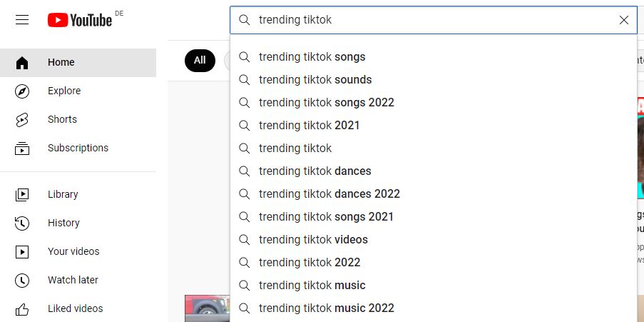The width and height of the screenshot is (644, 322).
Task: Open Explore from the sidebar
Action: click(64, 91)
